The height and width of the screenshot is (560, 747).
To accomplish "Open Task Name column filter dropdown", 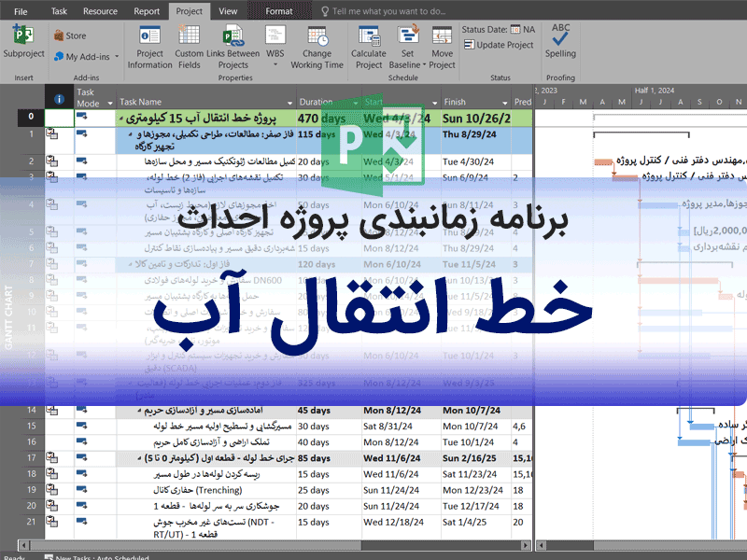I will pos(288,103).
